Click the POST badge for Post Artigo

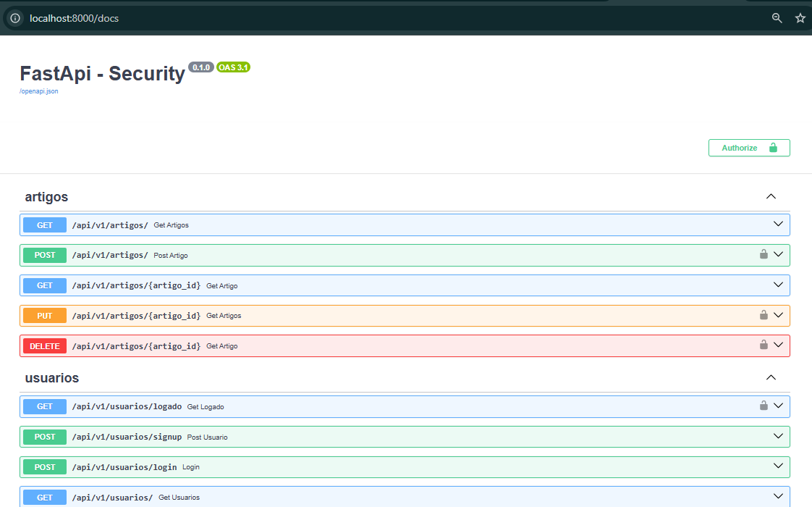[x=45, y=255]
